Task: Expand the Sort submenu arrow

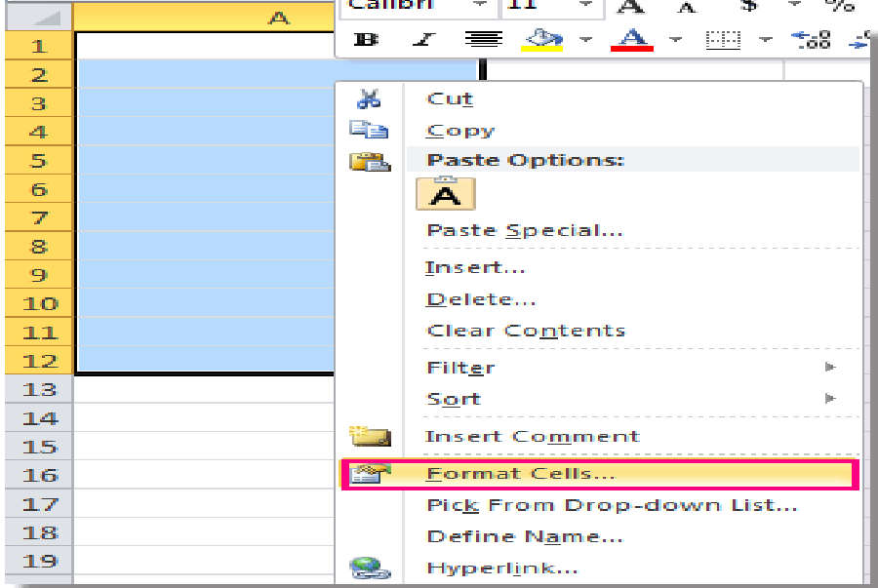Action: coord(830,399)
